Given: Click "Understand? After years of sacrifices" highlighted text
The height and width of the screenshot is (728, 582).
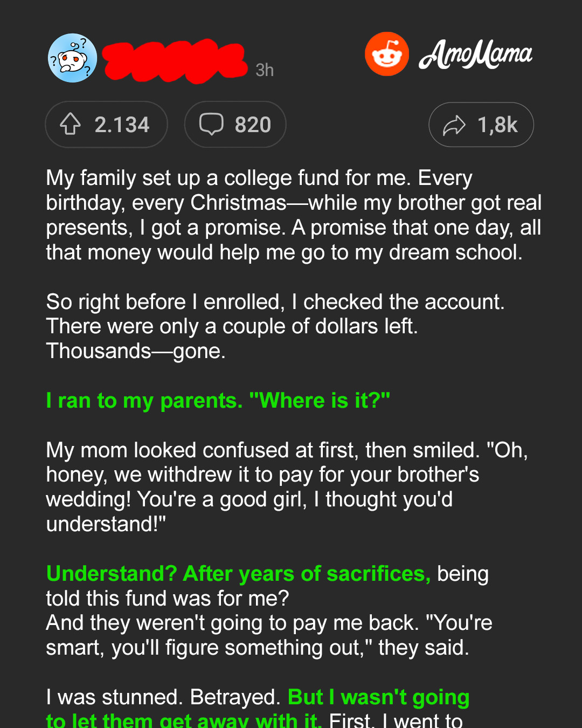Looking at the screenshot, I should 238,574.
